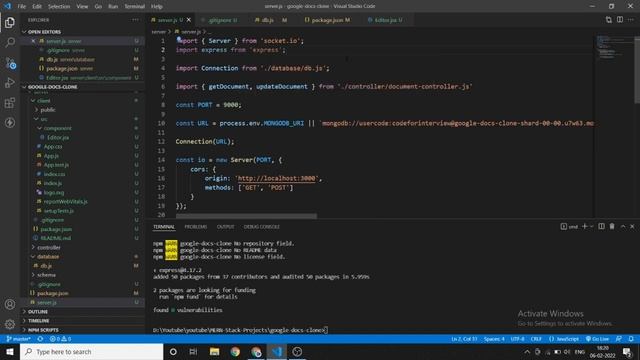This screenshot has width=640, height=360.
Task: Click the editor horizontal scrollbar
Action: click(x=246, y=216)
